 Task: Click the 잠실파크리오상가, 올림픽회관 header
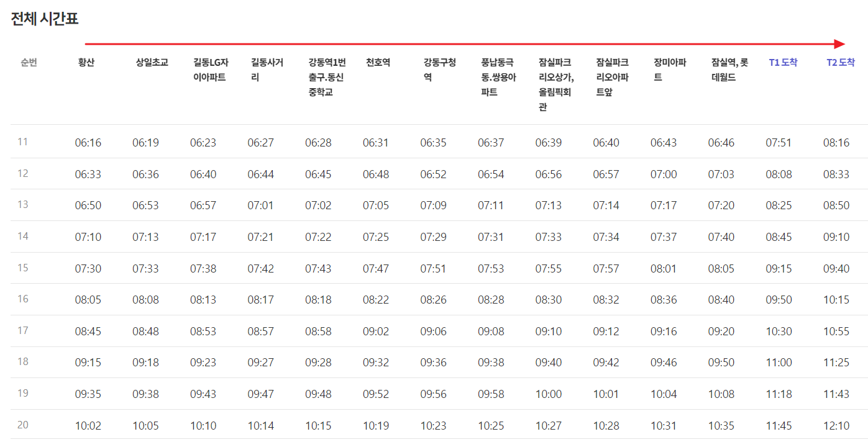[x=556, y=84]
